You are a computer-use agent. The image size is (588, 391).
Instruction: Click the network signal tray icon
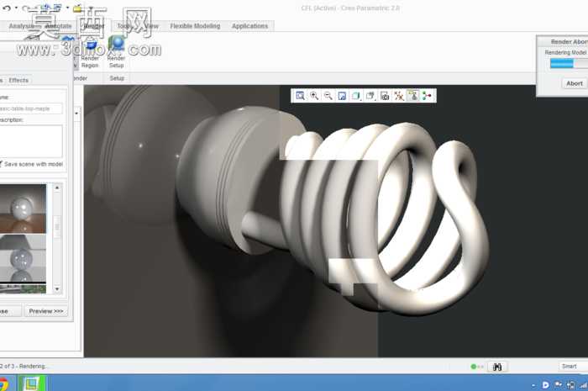pos(584,385)
